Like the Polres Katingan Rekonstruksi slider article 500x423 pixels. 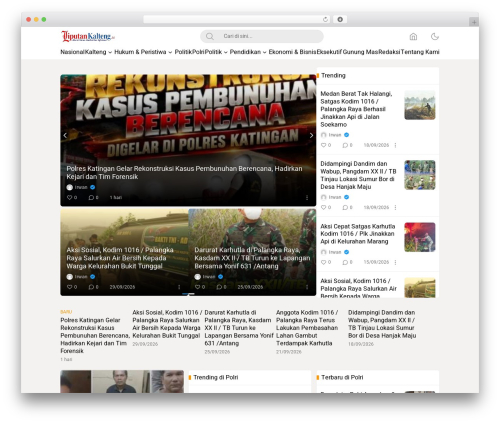tap(69, 197)
